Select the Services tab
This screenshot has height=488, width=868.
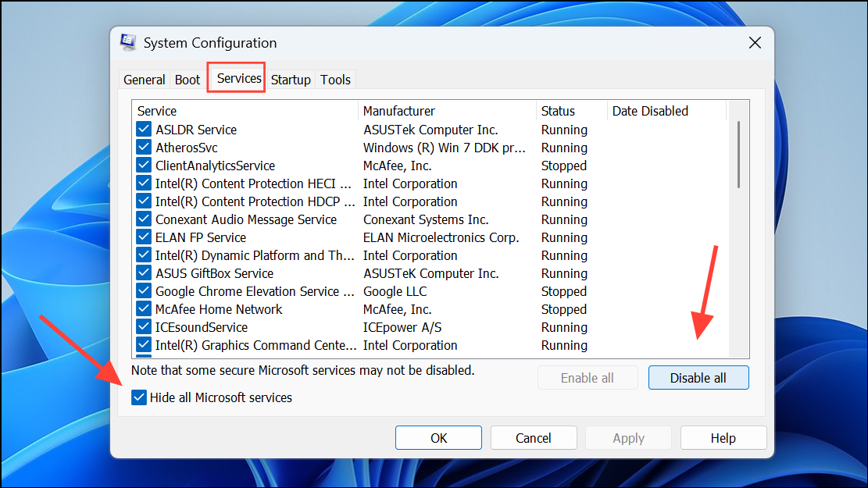(x=239, y=79)
